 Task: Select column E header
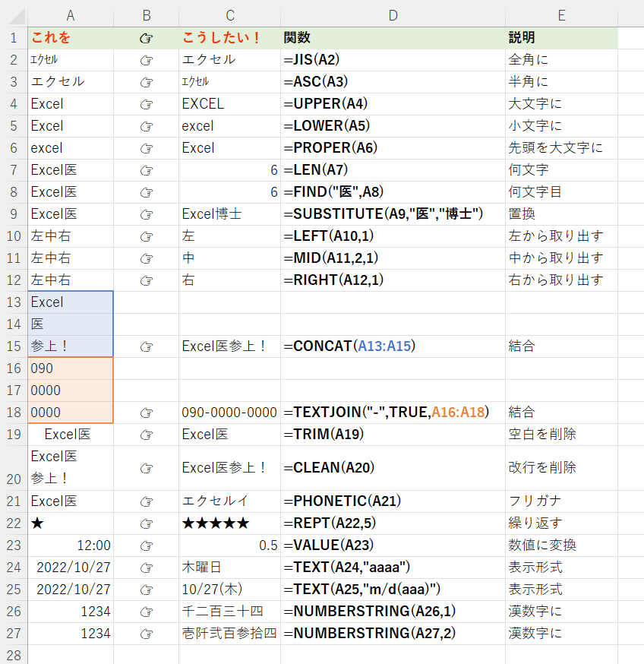(x=561, y=16)
